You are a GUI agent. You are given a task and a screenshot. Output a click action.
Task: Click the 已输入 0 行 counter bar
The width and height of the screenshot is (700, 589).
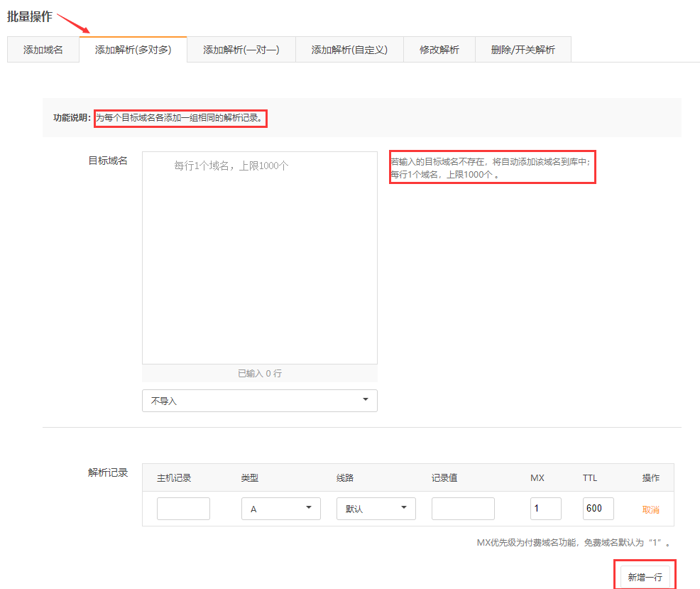[x=260, y=374]
